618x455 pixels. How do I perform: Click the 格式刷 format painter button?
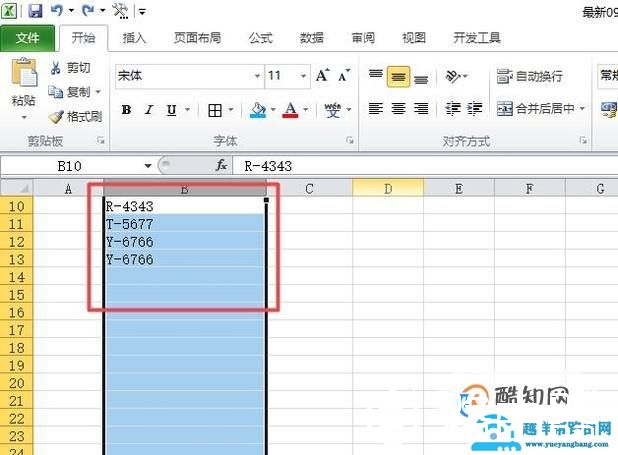[75, 116]
